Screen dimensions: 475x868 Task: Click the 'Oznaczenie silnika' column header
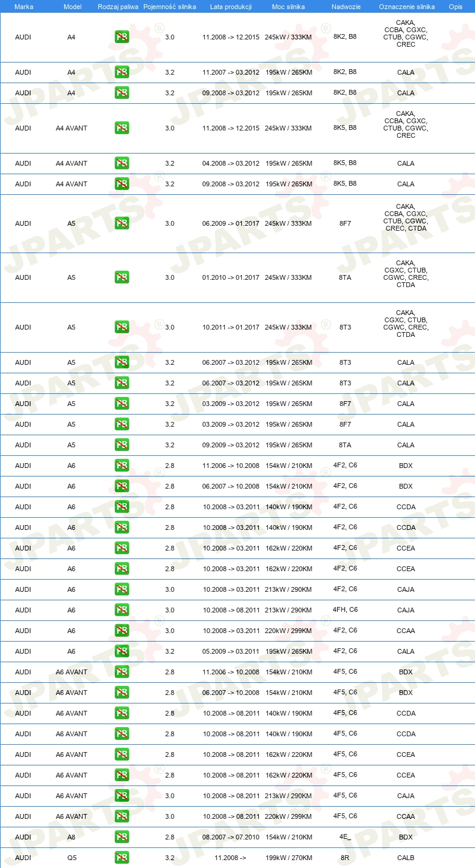(x=406, y=7)
